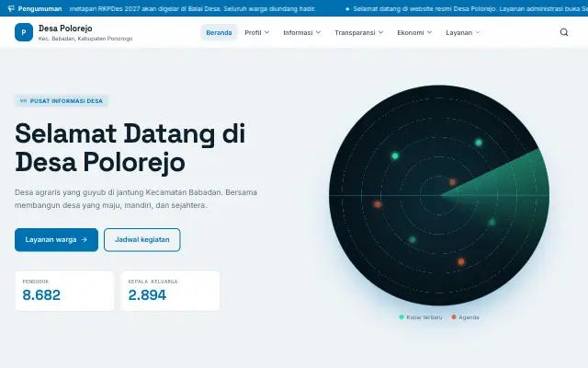588x368 pixels.
Task: Click Kec. Babadan, Kabupaten Ponorogo subtitle
Action: coord(85,39)
